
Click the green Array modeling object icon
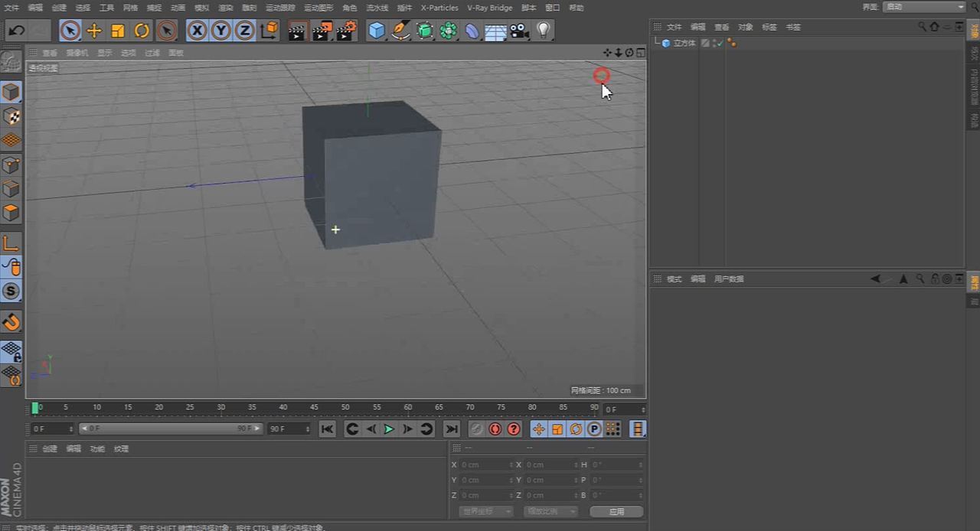[449, 31]
